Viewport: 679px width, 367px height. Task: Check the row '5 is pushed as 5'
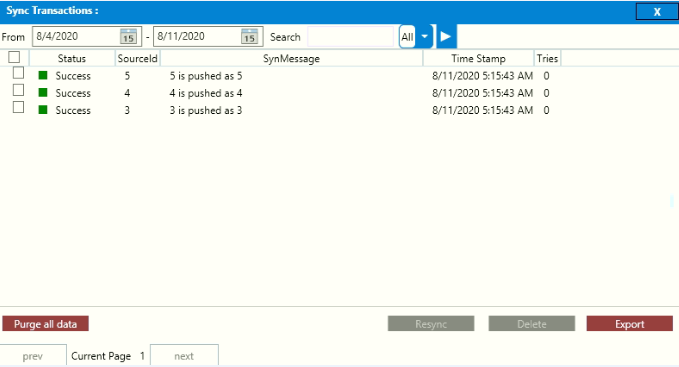pyautogui.click(x=18, y=73)
